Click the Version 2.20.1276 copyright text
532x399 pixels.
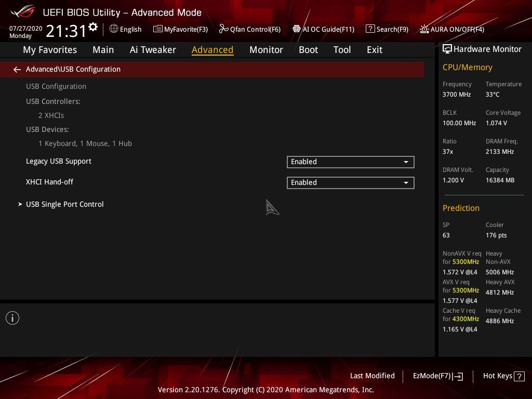(x=265, y=390)
